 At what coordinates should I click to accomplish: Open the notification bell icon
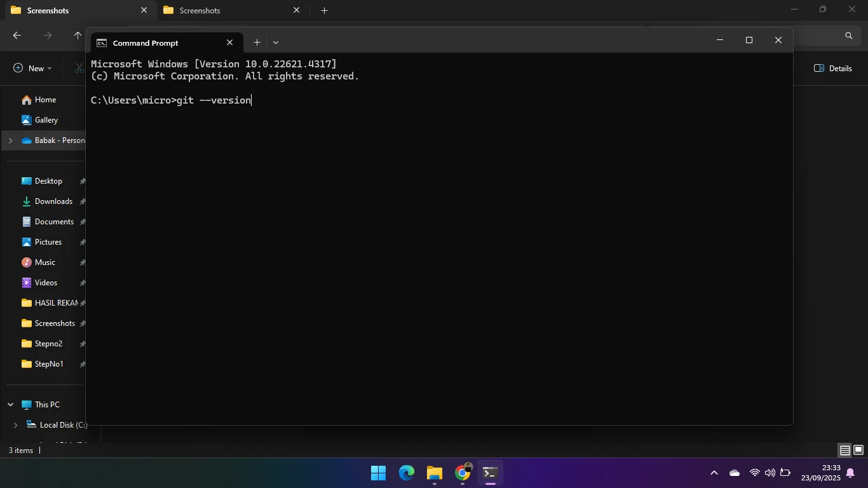point(850,473)
